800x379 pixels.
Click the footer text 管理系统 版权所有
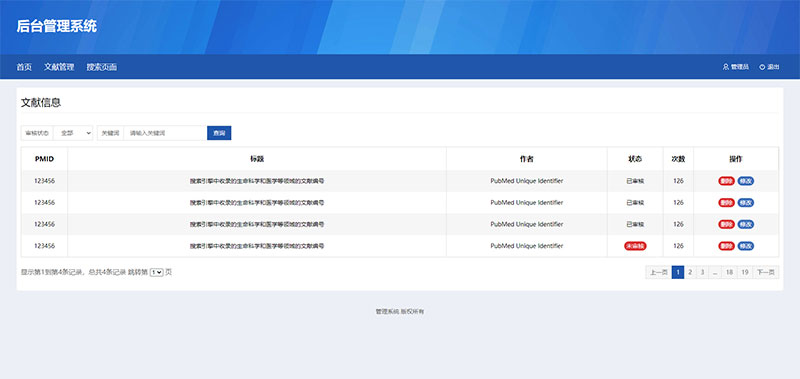click(399, 311)
